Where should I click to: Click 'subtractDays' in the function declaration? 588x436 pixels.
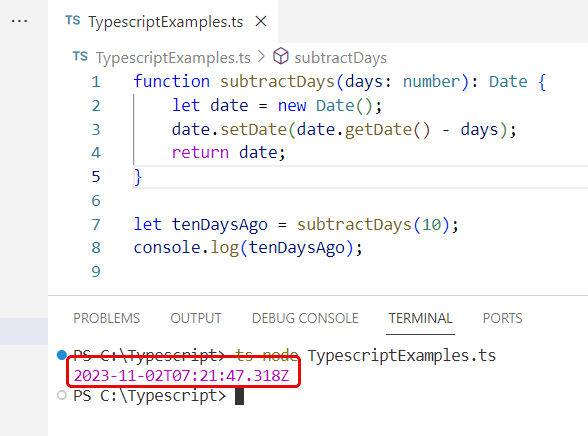point(277,82)
